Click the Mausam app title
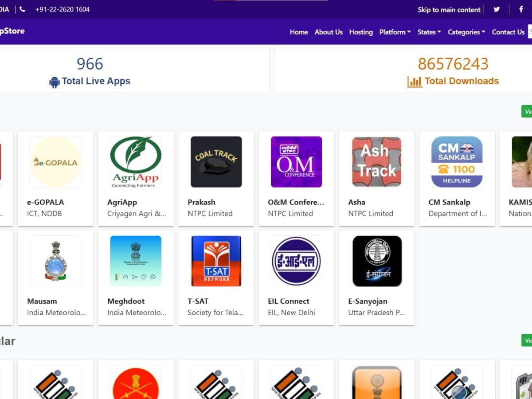 [42, 301]
